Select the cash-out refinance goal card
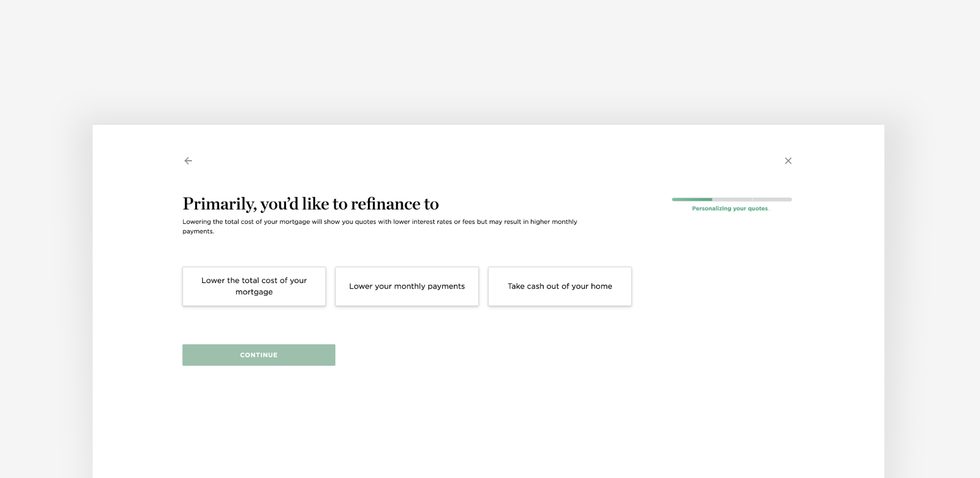 click(x=559, y=286)
